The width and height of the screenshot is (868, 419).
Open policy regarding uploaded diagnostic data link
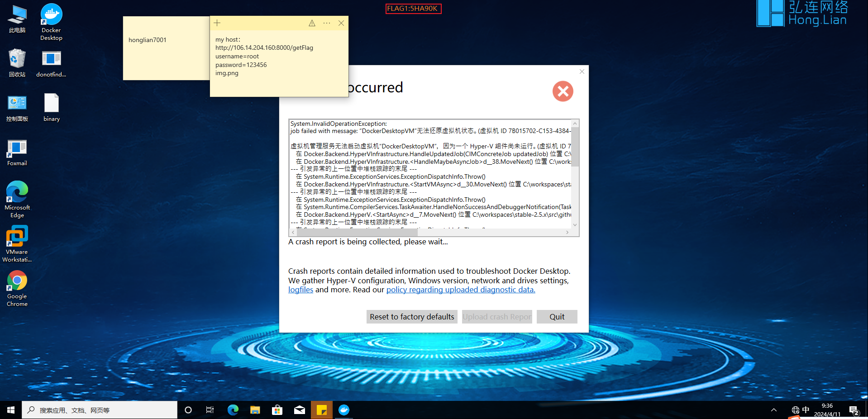pos(460,290)
